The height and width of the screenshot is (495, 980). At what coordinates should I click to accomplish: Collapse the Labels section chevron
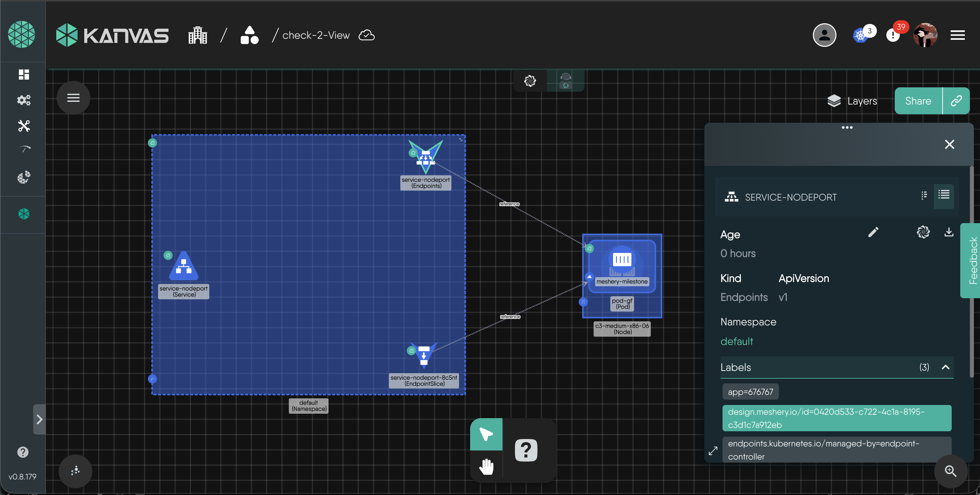point(945,367)
